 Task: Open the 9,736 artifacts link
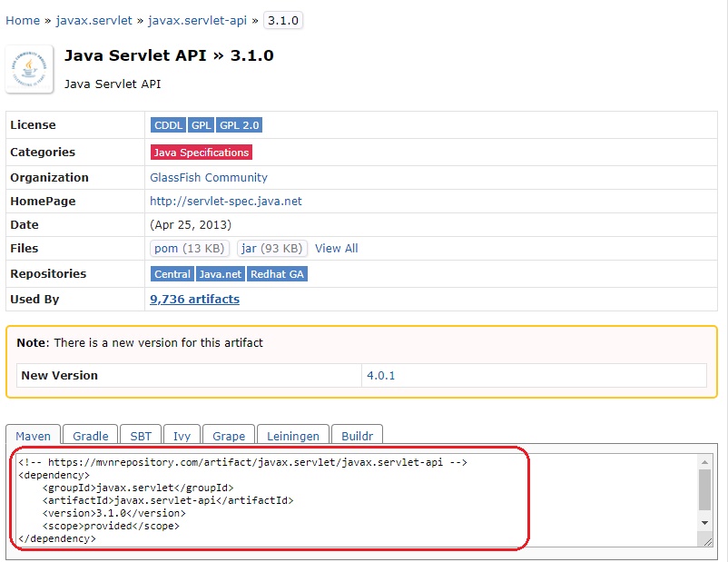194,299
